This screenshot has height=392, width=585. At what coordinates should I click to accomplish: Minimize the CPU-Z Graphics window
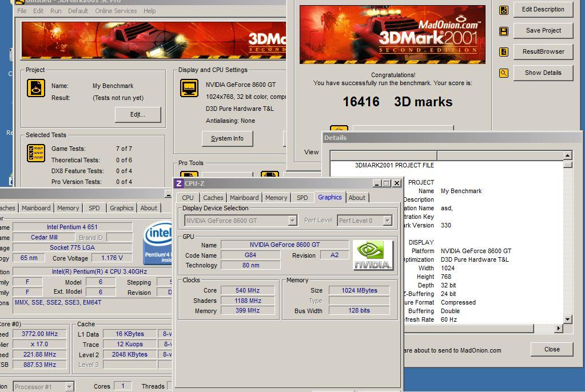(x=377, y=183)
